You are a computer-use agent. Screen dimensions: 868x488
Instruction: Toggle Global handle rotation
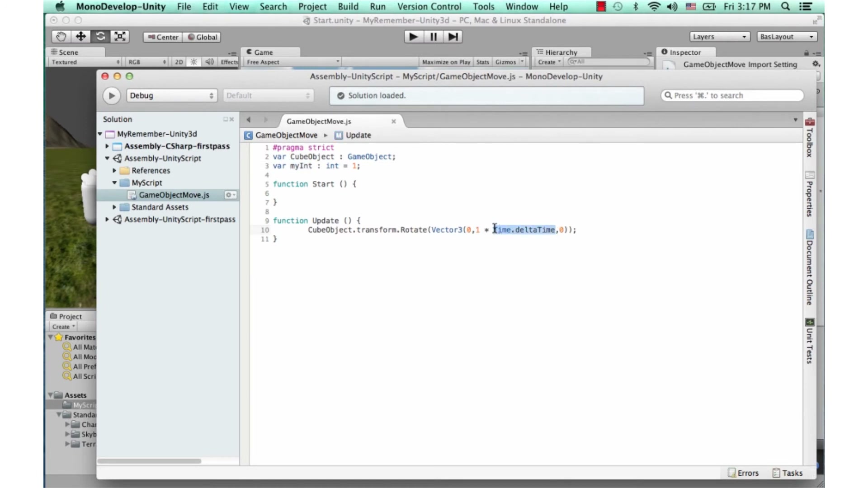[x=202, y=37]
